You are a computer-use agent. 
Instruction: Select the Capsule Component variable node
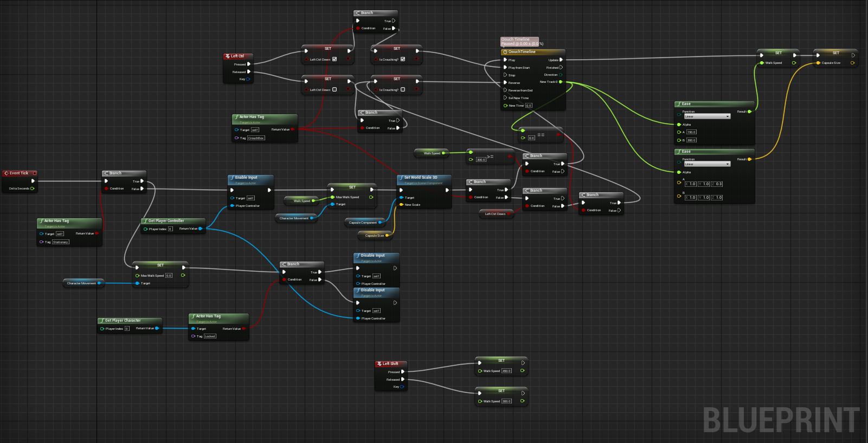363,223
